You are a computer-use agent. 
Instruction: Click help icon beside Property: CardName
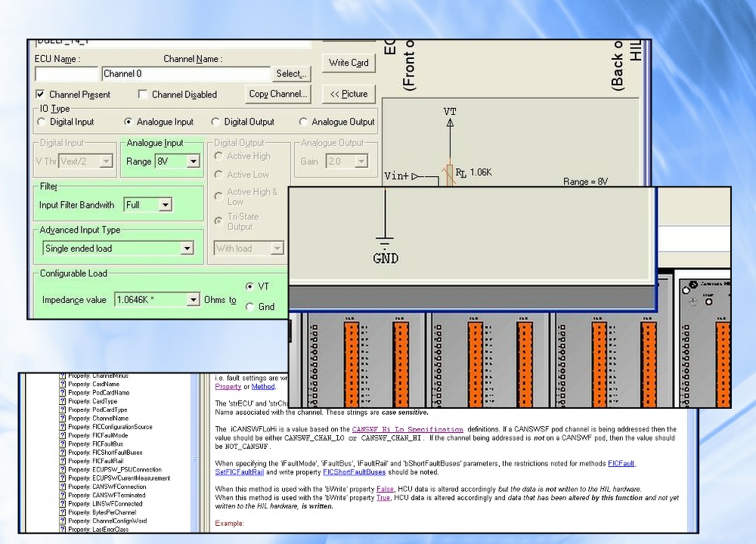tap(63, 384)
